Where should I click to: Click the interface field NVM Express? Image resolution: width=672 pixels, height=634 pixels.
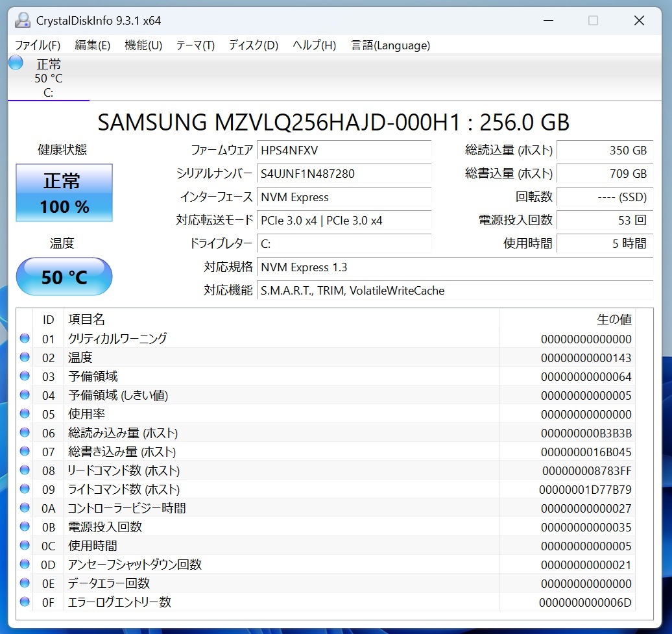tap(344, 197)
